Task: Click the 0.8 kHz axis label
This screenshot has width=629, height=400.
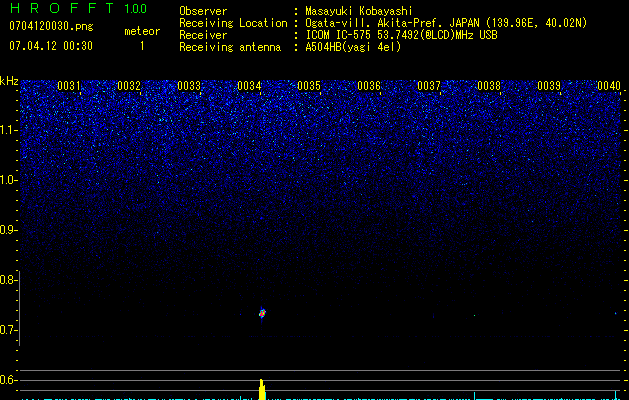Action: click(8, 280)
